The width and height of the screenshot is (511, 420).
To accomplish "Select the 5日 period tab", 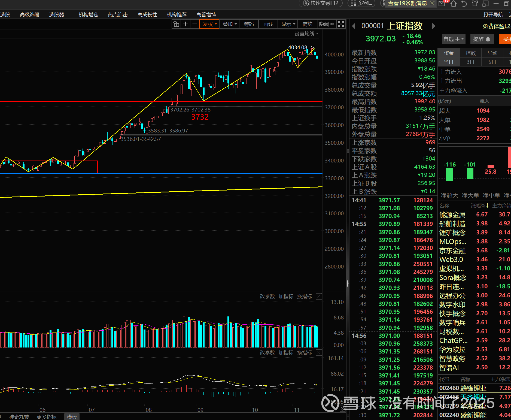I will 492,62.
